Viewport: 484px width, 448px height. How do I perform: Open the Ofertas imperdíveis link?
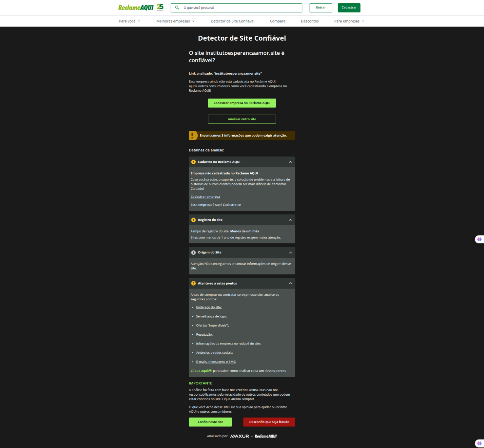tap(212, 326)
